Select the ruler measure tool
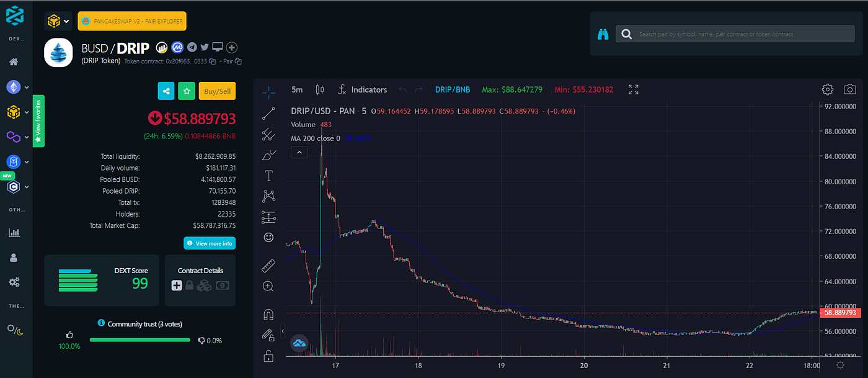Image resolution: width=868 pixels, height=378 pixels. pyautogui.click(x=268, y=266)
